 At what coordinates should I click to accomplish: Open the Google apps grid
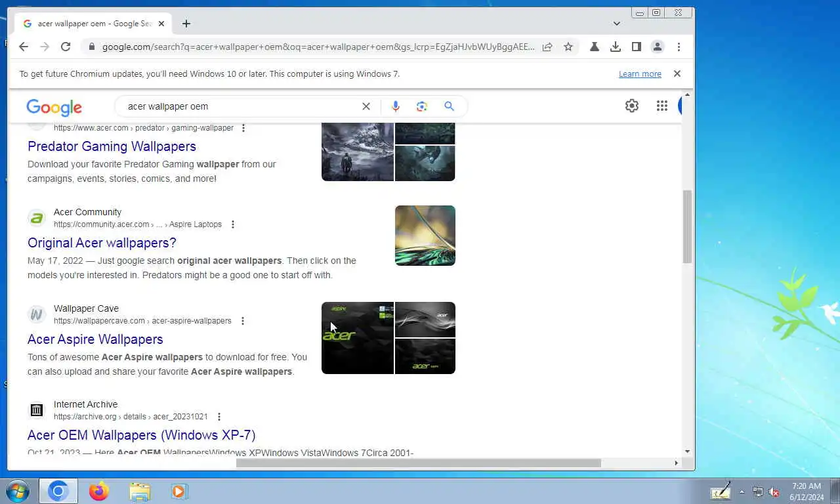tap(662, 106)
